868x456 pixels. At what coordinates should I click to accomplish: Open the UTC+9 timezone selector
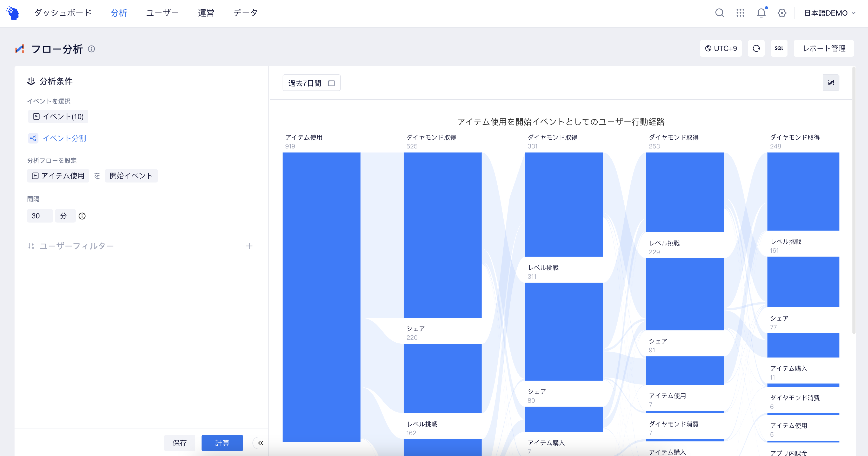(721, 48)
